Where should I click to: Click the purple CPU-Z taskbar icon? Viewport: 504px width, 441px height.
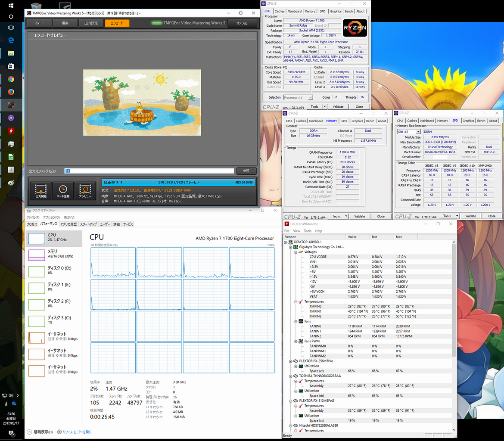pyautogui.click(x=11, y=118)
